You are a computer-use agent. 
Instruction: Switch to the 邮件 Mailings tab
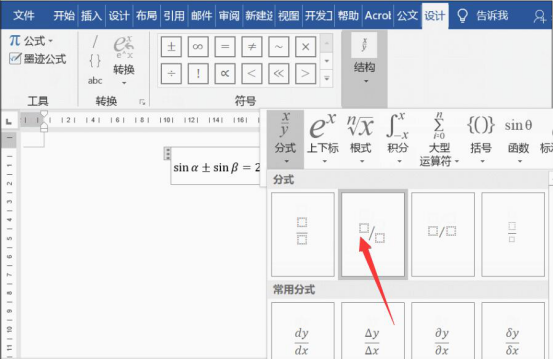(x=202, y=16)
